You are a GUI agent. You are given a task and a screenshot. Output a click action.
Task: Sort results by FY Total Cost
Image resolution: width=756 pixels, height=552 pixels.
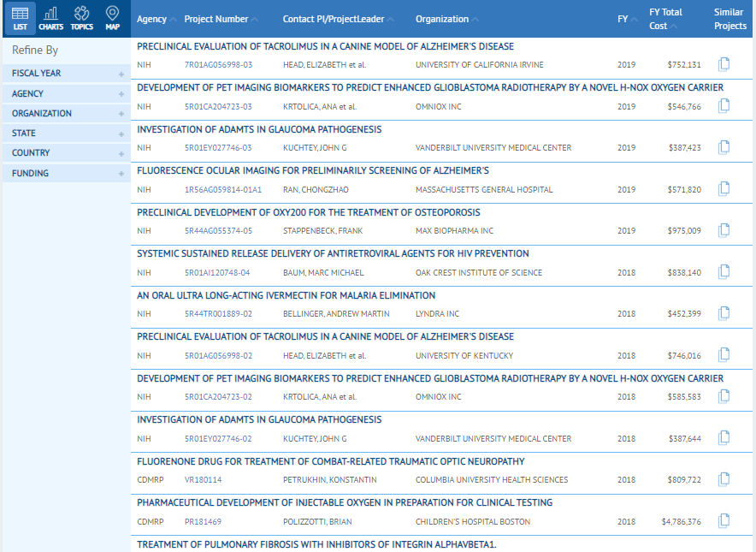pyautogui.click(x=665, y=19)
